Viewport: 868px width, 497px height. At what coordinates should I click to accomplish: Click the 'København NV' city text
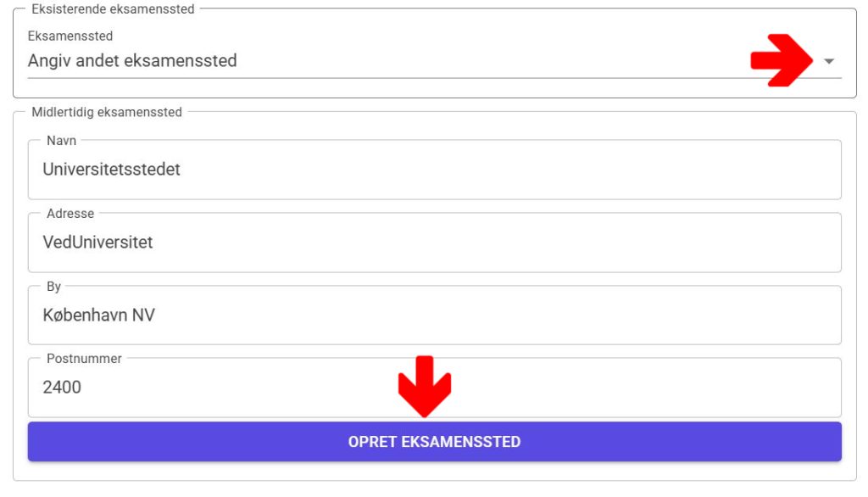coord(98,316)
